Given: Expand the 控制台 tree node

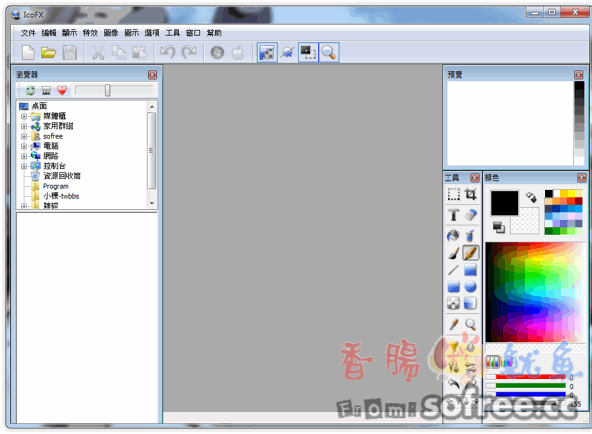Looking at the screenshot, I should coord(24,166).
